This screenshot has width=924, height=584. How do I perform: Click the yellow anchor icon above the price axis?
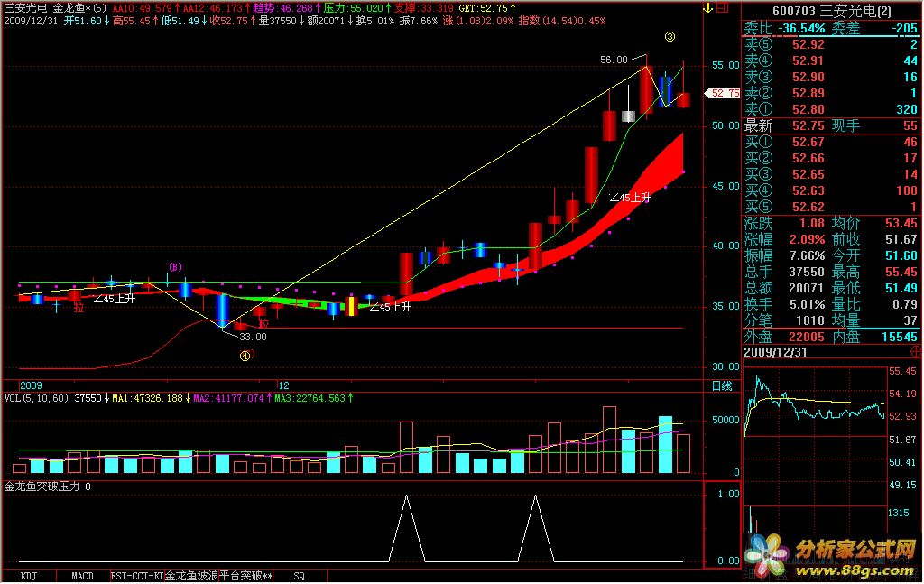pyautogui.click(x=708, y=8)
